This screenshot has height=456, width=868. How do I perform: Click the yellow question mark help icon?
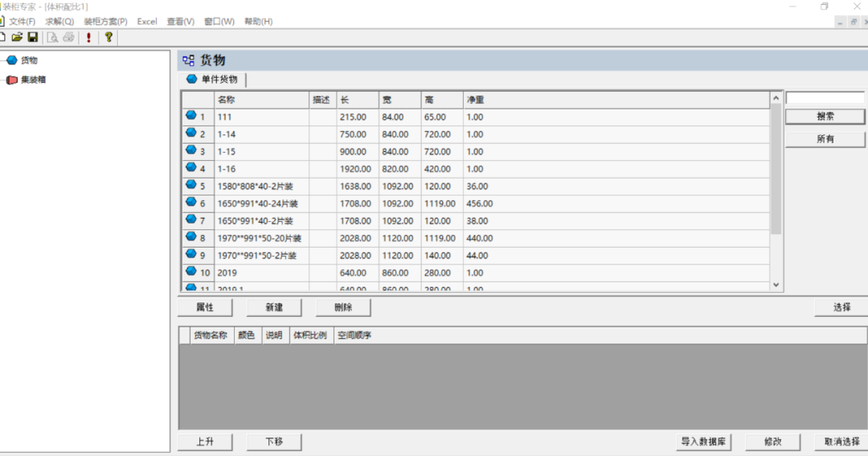tap(108, 37)
